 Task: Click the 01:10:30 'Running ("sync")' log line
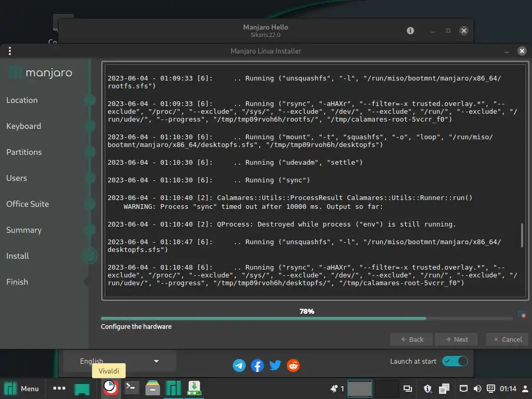click(x=209, y=180)
